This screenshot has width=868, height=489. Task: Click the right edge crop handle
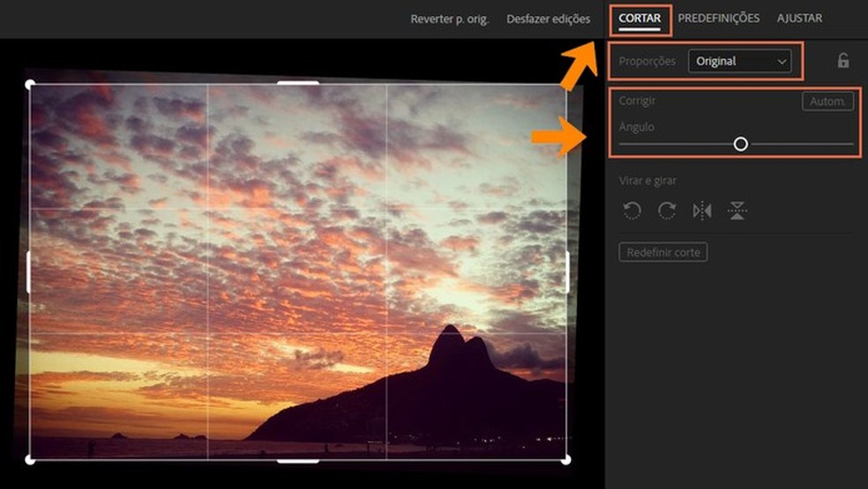[x=567, y=272]
